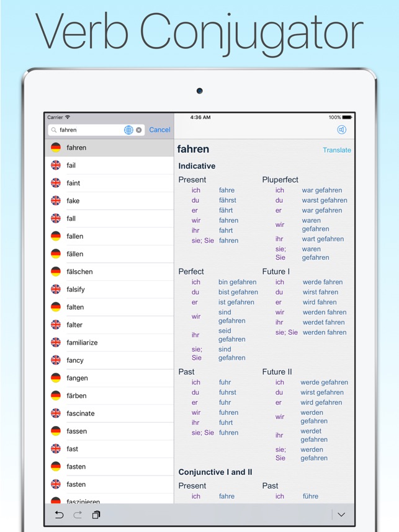Dismiss keyboard bar with the down chevron
This screenshot has width=399, height=532.
[341, 515]
